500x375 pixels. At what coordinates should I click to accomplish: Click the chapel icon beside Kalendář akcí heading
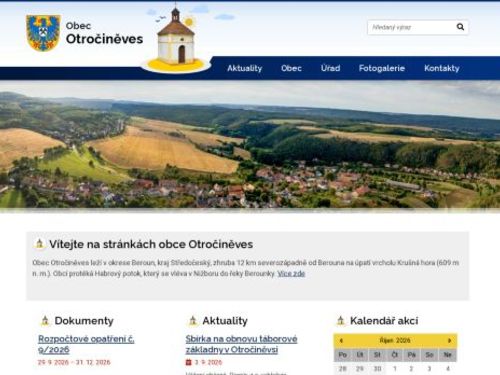point(340,321)
